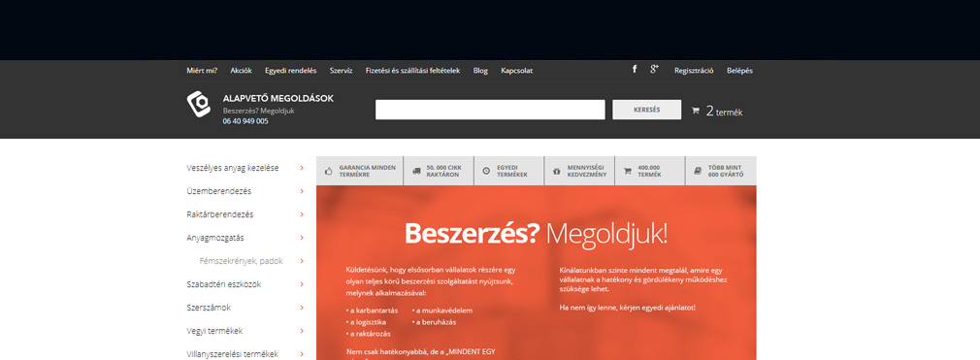Click the Belépés login link

tap(739, 71)
